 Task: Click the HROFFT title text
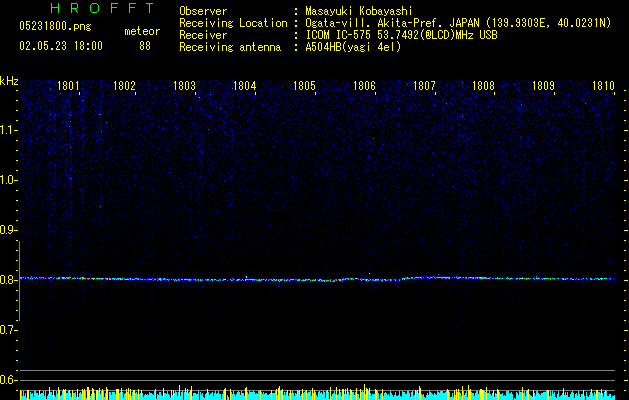103,8
